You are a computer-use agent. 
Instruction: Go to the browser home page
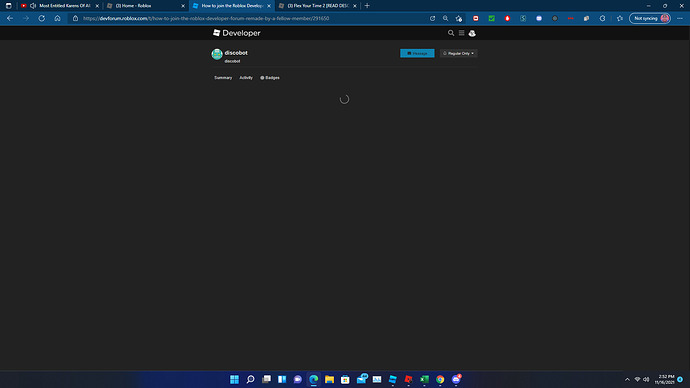pyautogui.click(x=57, y=18)
